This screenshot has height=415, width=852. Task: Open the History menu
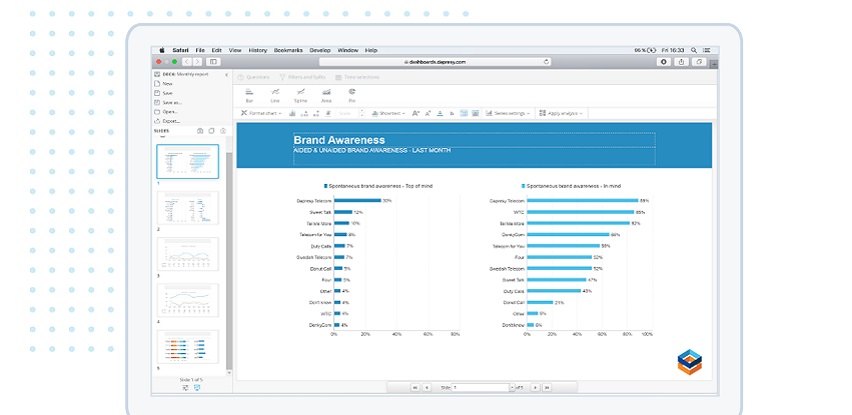(258, 50)
